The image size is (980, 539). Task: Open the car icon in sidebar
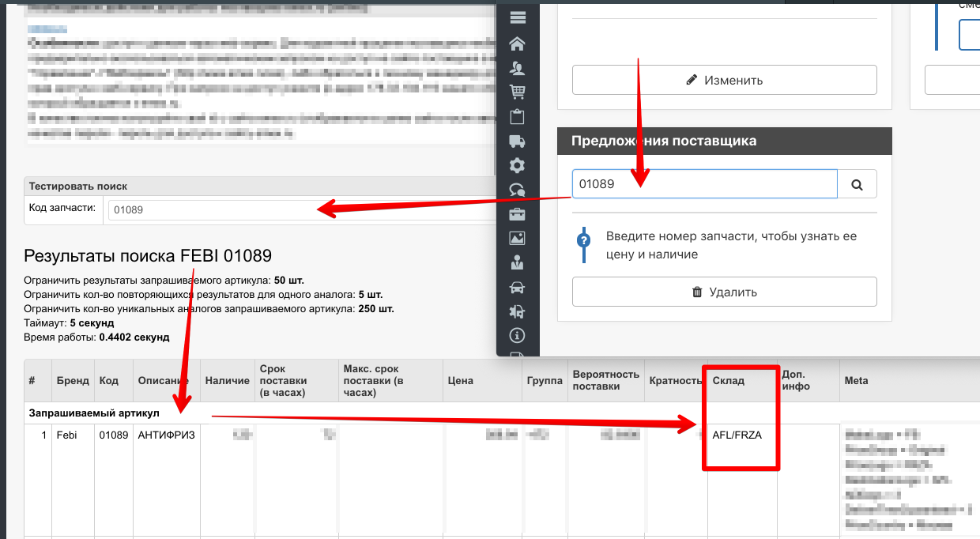coord(518,287)
